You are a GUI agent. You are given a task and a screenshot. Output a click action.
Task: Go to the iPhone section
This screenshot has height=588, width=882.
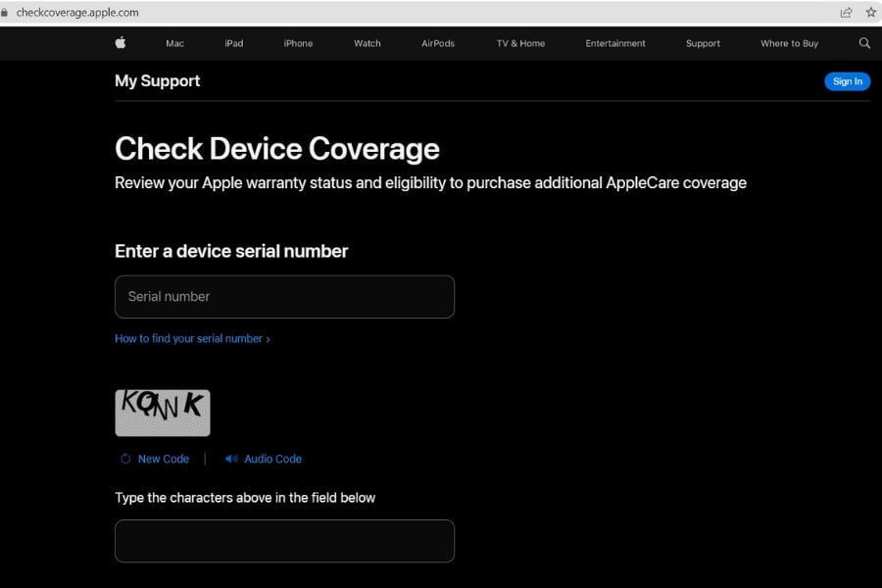pos(298,43)
